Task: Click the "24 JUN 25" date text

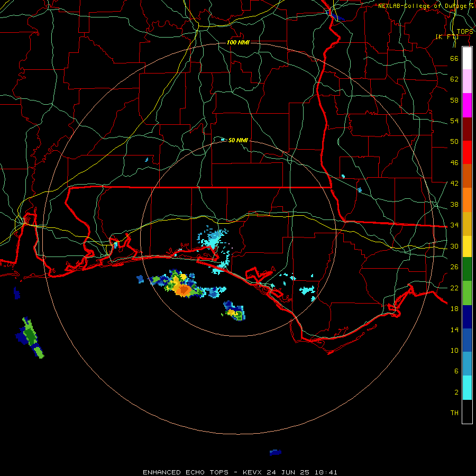Action: (288, 472)
